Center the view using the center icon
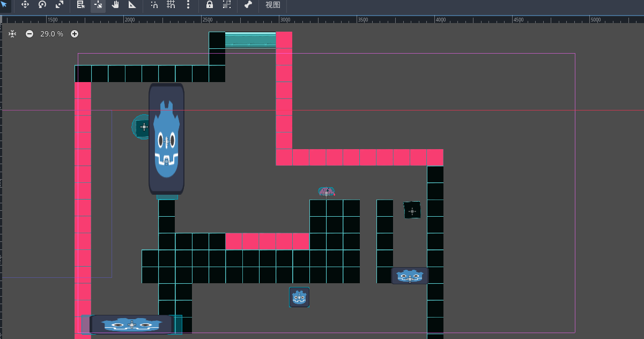This screenshot has height=339, width=644. click(x=12, y=34)
